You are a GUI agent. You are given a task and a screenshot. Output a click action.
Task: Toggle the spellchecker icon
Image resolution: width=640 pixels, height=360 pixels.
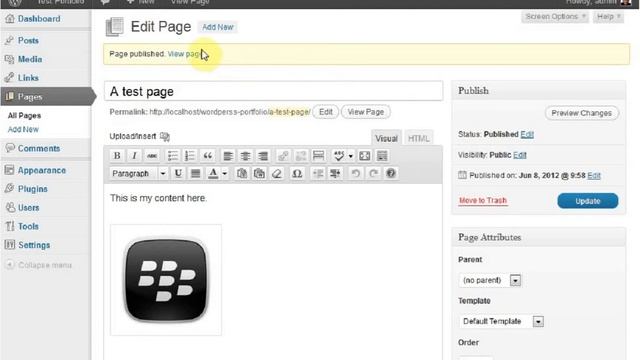pyautogui.click(x=339, y=156)
